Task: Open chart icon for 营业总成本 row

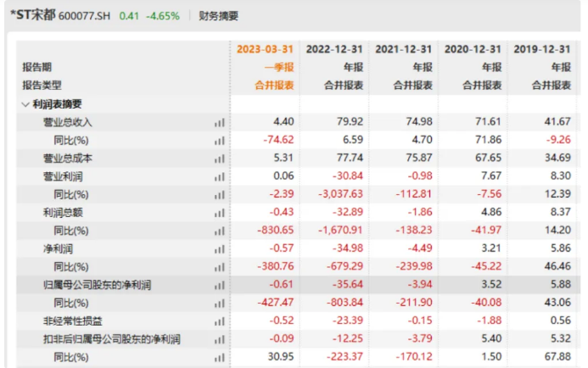Action: (x=220, y=159)
